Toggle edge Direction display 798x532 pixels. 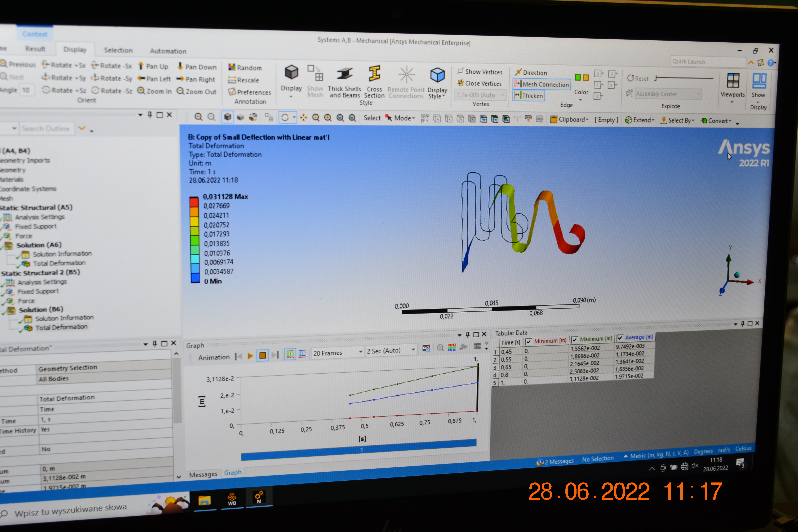pyautogui.click(x=531, y=72)
